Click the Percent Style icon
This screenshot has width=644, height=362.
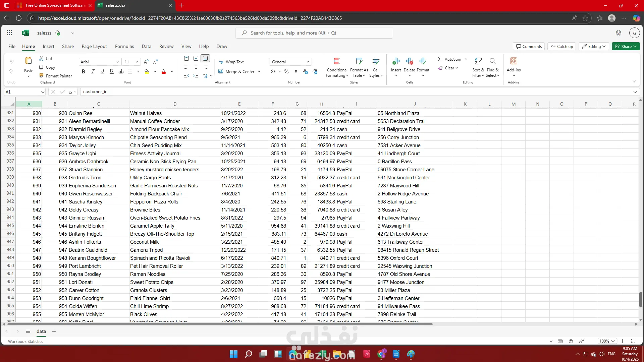pos(286,71)
